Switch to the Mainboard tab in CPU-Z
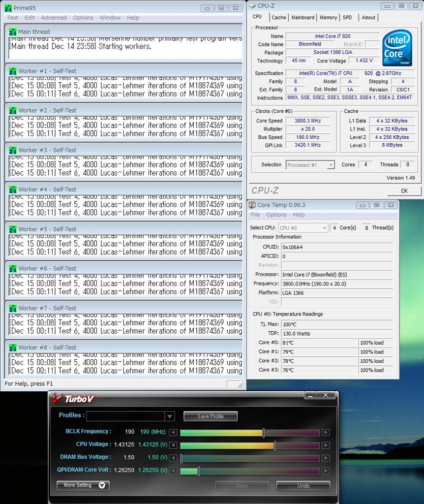424x504 pixels. [x=303, y=17]
